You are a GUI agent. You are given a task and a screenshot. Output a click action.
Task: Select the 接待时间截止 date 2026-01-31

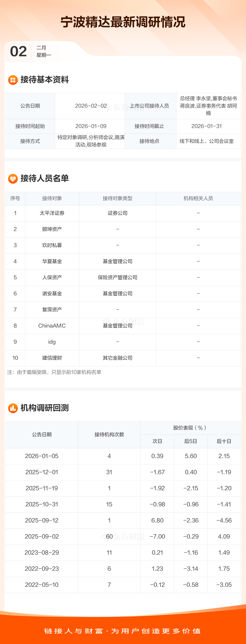point(206,126)
